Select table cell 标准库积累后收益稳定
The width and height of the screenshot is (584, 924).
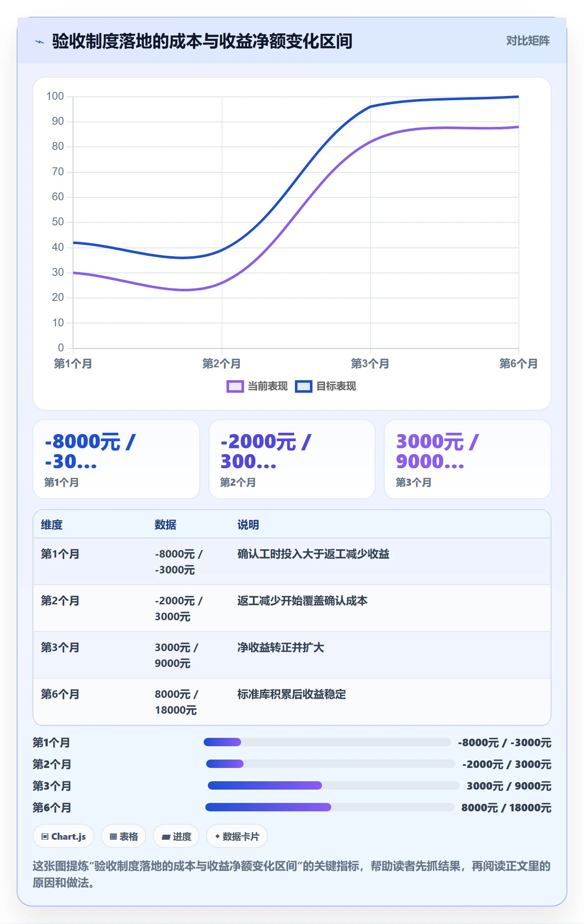pyautogui.click(x=292, y=694)
